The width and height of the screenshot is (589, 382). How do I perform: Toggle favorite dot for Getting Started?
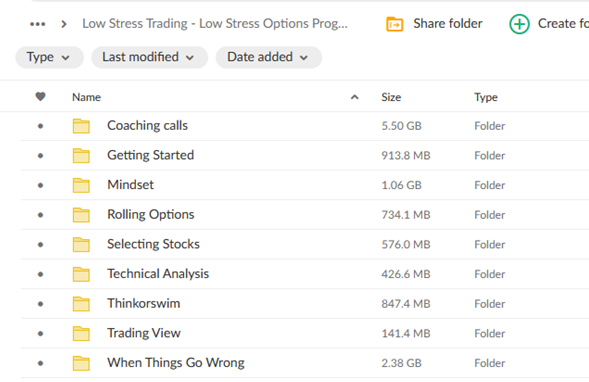(41, 156)
